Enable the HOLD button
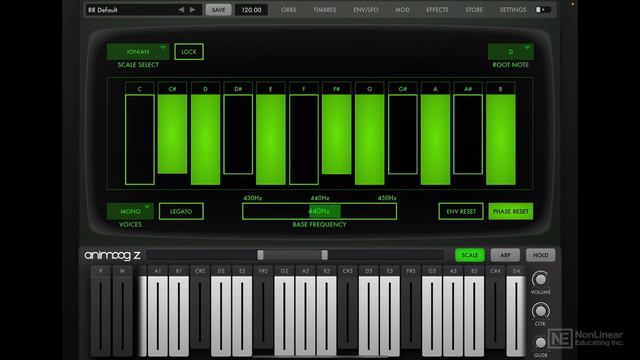 point(540,255)
